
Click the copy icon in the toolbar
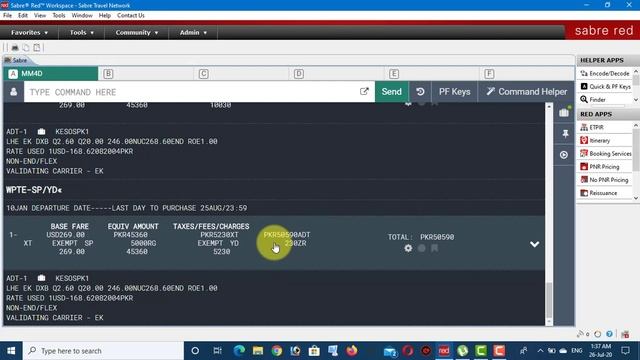pyautogui.click(x=26, y=48)
